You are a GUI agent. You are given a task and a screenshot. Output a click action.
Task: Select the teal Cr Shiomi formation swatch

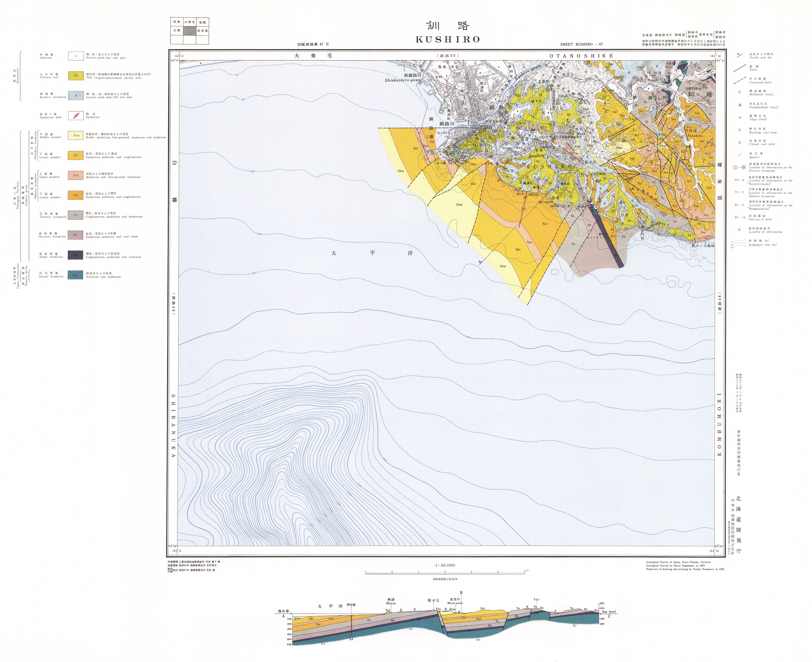[x=76, y=275]
